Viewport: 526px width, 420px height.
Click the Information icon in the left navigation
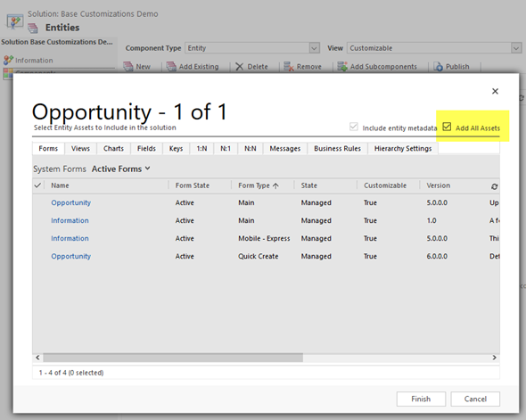coord(8,60)
